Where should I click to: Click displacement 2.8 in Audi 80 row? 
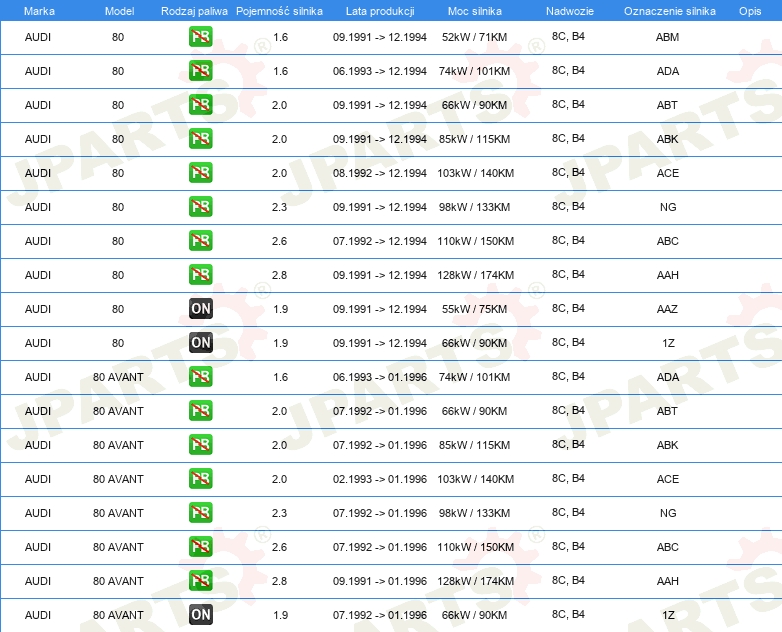[x=279, y=274]
